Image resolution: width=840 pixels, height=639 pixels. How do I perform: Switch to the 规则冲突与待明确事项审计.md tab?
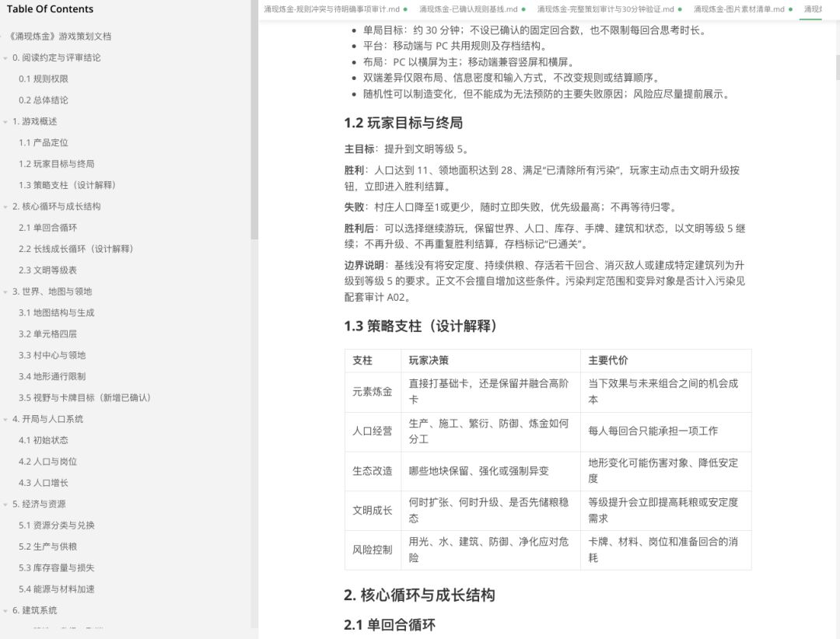[x=331, y=9]
